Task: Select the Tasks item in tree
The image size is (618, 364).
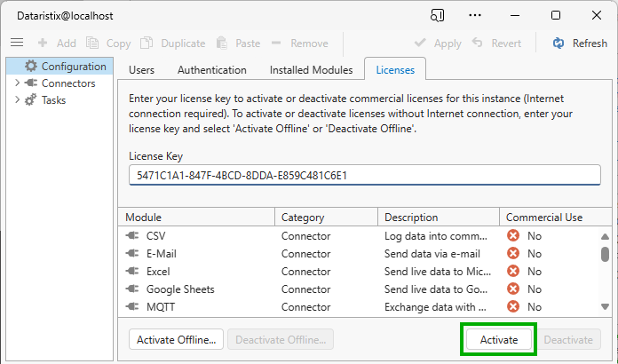Action: pyautogui.click(x=53, y=100)
